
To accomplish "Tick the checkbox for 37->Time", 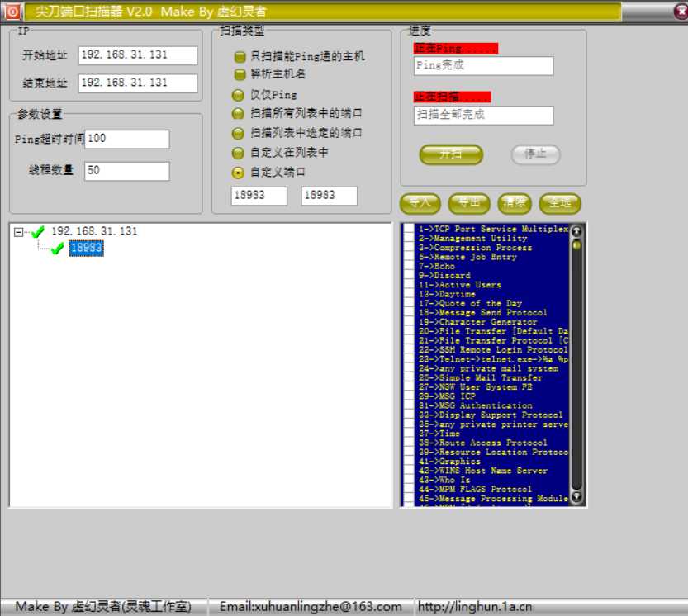I will [409, 433].
